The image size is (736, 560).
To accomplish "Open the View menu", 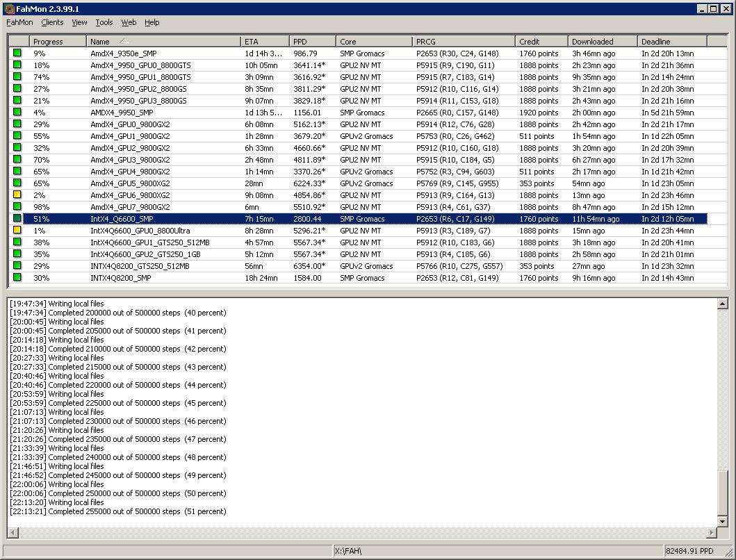I will [79, 22].
